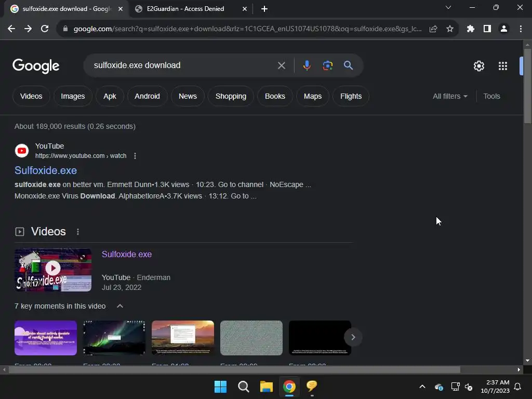
Task: Click the muted volume tray icon
Action: coord(469,387)
